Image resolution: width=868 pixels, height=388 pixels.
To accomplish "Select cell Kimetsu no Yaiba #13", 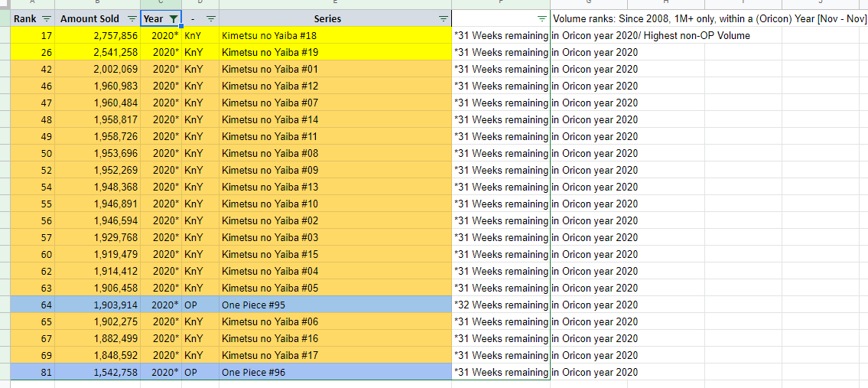I will [x=335, y=187].
